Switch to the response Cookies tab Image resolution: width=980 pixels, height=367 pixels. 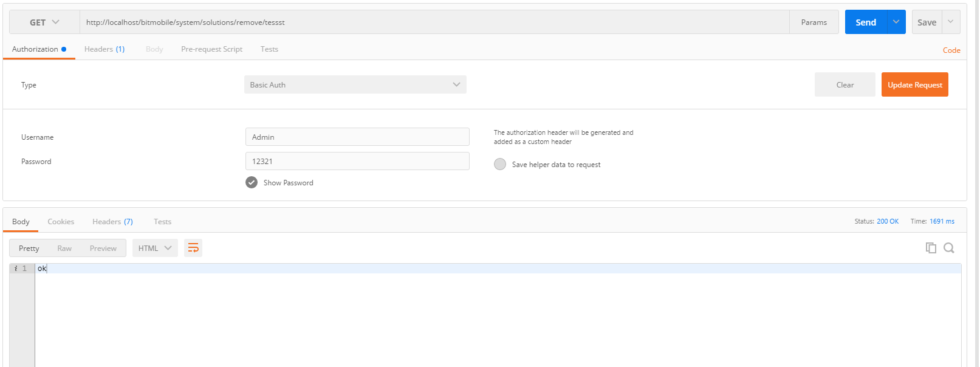coord(61,222)
